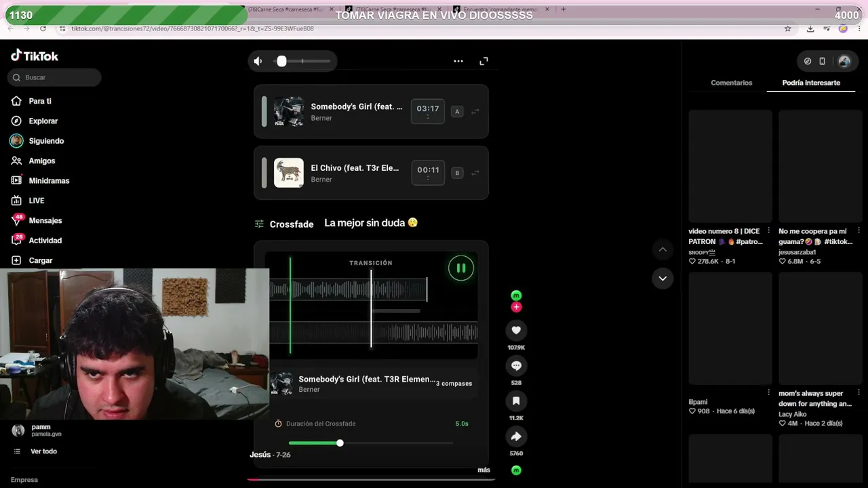Follow the creator with the red plus button
868x488 pixels.
click(x=516, y=307)
